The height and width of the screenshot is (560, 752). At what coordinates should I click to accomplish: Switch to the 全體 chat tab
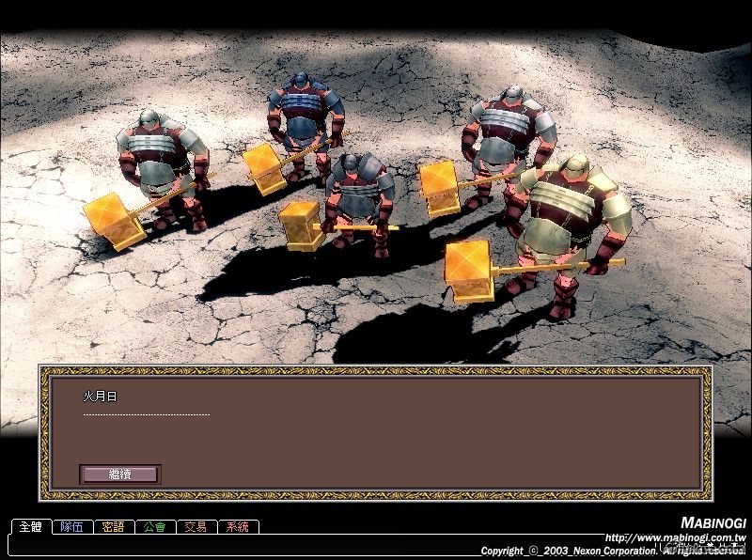pyautogui.click(x=31, y=527)
